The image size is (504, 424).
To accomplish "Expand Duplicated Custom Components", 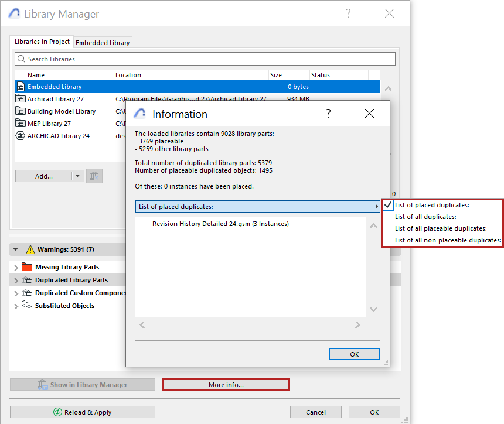I will (16, 293).
